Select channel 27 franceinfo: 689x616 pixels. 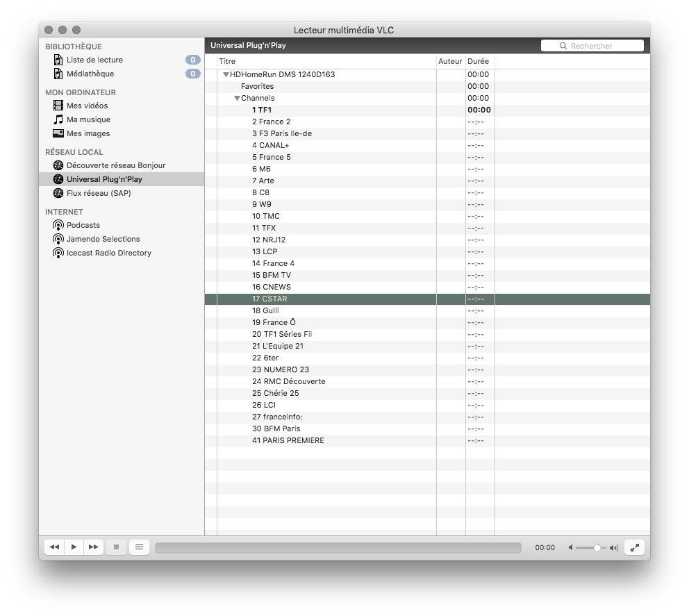pyautogui.click(x=427, y=417)
